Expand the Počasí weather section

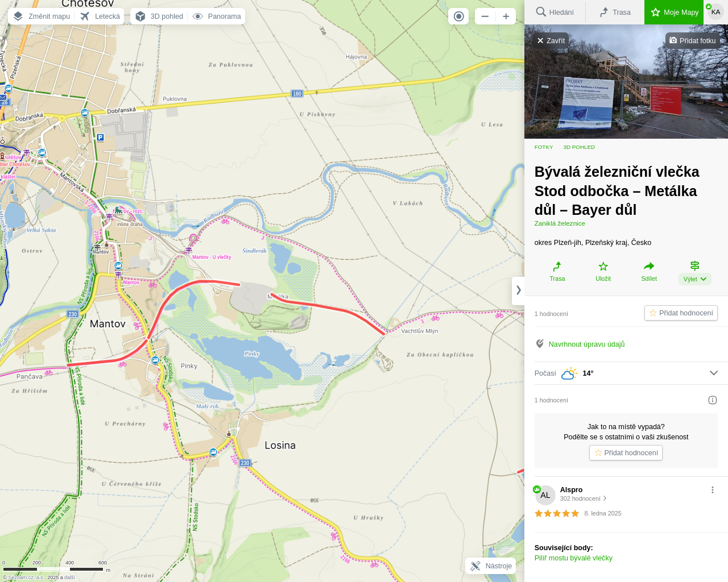(713, 373)
